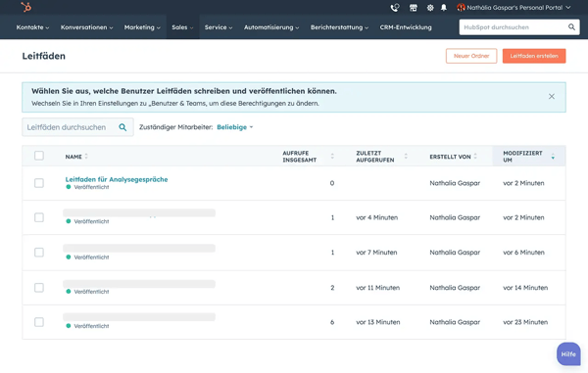Click the account avatar next to Nathalia Gaspar
The width and height of the screenshot is (588, 373).
pos(461,8)
